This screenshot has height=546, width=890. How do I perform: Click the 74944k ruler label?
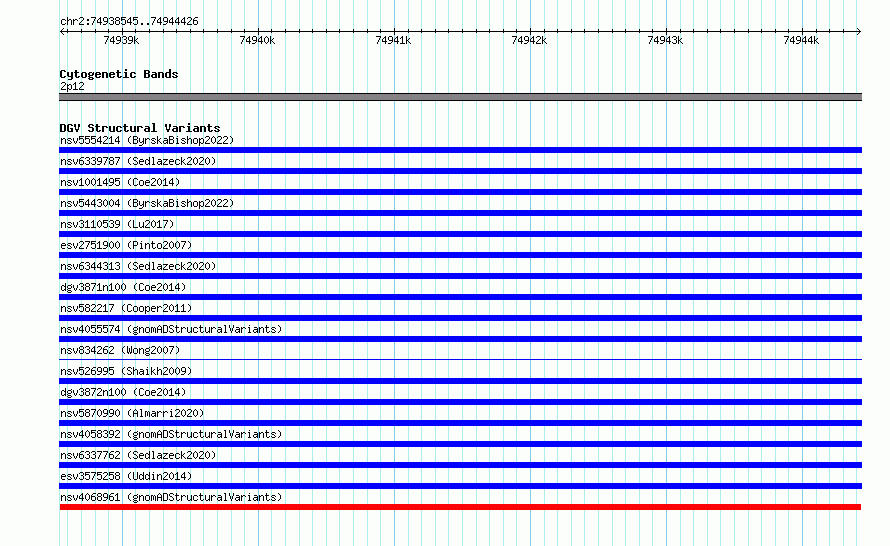(x=801, y=40)
